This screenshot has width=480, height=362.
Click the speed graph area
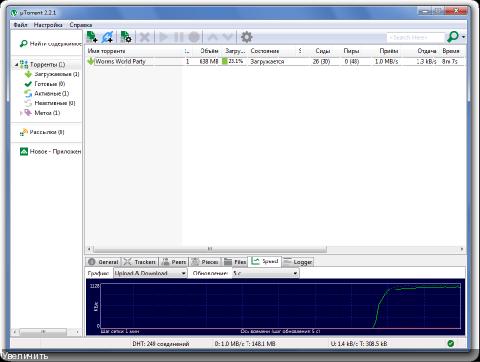281,306
